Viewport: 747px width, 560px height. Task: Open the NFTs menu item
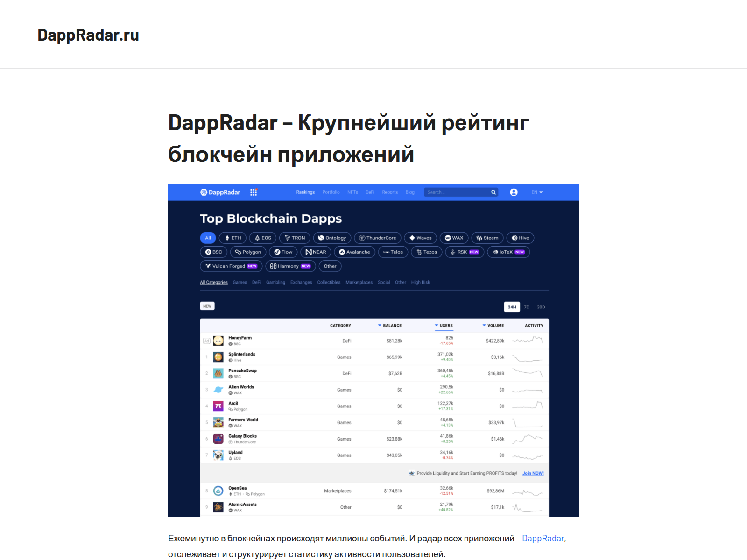(352, 192)
